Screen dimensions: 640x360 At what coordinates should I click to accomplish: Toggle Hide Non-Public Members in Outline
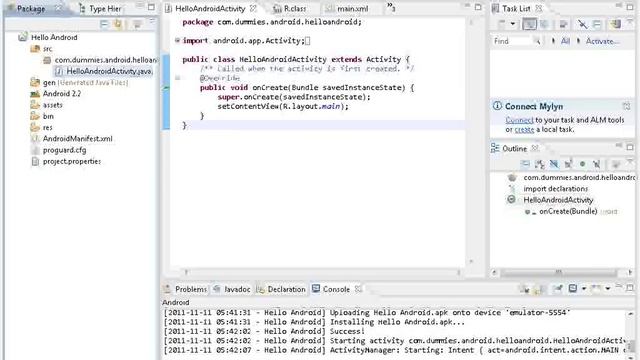coord(582,164)
